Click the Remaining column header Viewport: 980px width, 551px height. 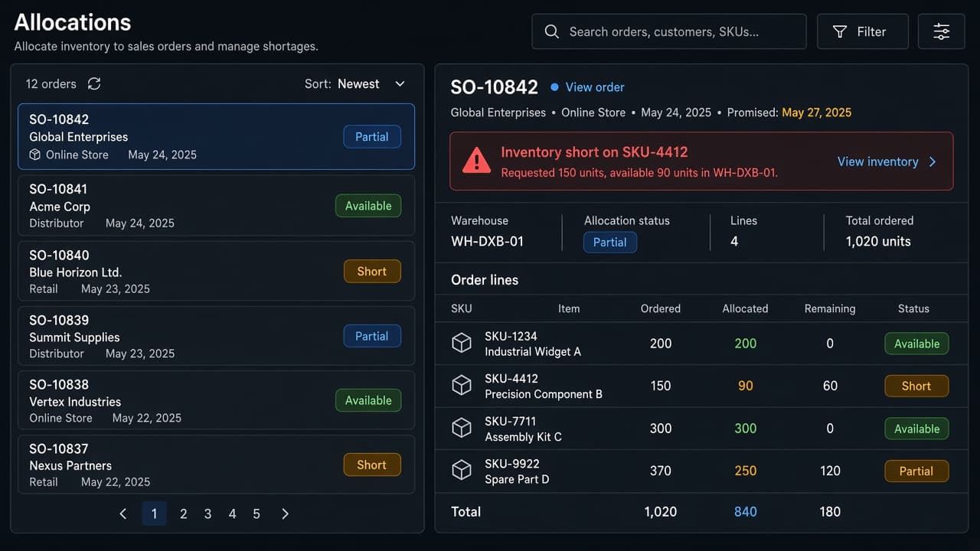(x=830, y=308)
